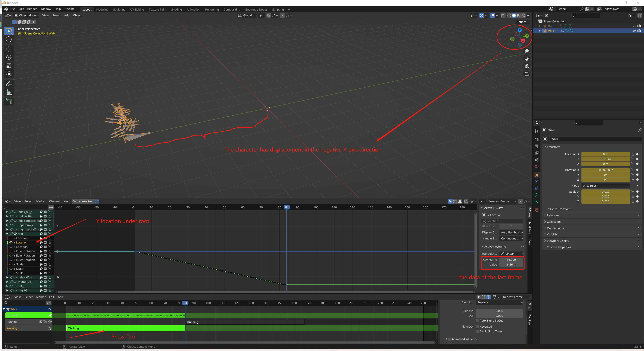The height and width of the screenshot is (351, 644).
Task: Select the Add Cube tool
Action: [x=9, y=102]
